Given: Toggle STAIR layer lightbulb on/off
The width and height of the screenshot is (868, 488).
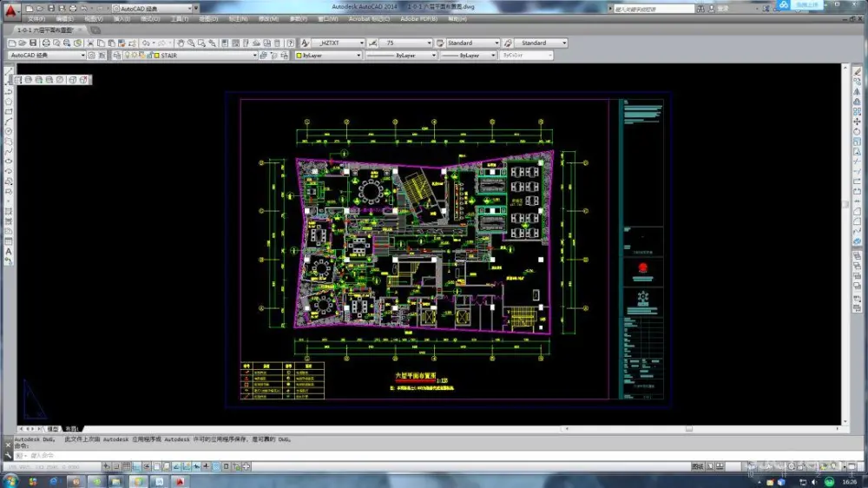Looking at the screenshot, I should pos(127,56).
